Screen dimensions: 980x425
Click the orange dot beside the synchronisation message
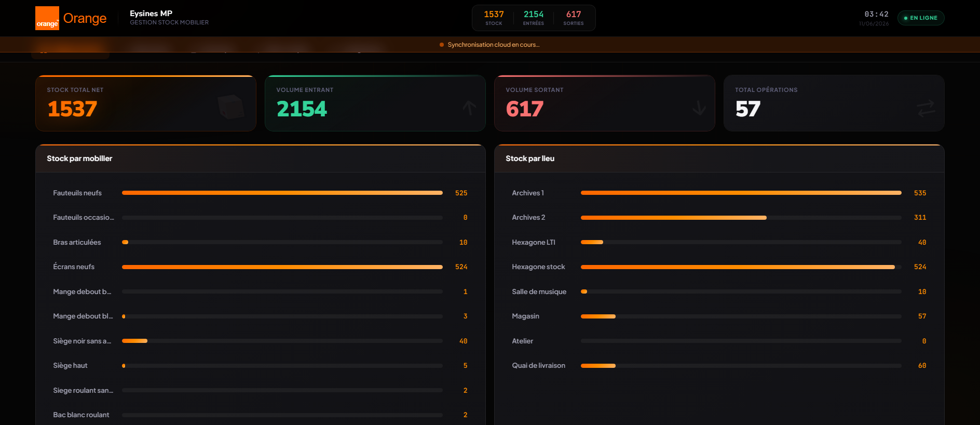point(442,45)
